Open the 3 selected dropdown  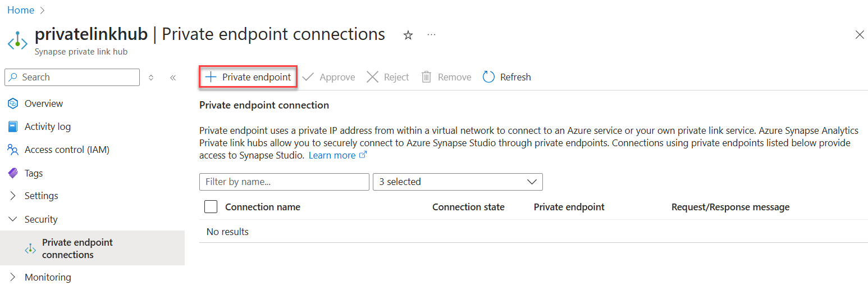tap(458, 182)
